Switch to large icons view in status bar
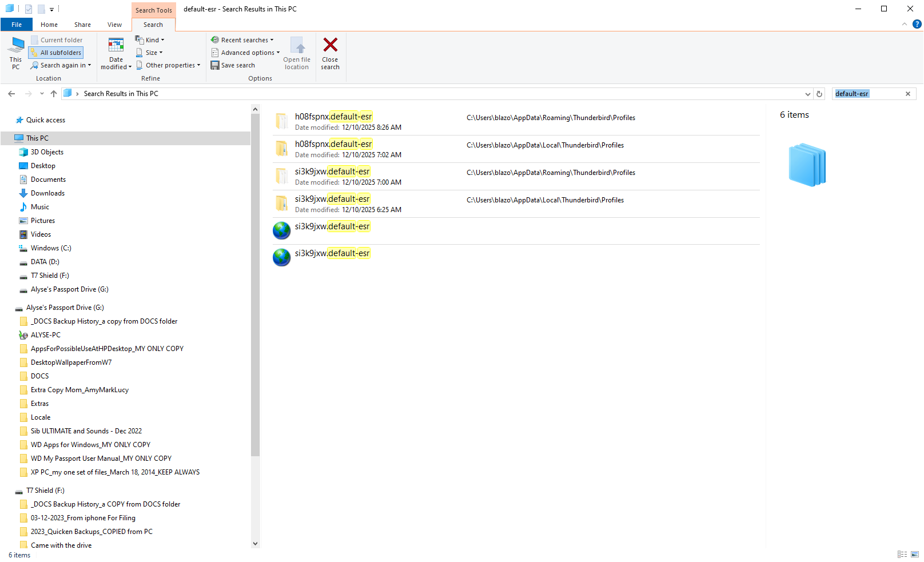This screenshot has width=924, height=562. (915, 555)
